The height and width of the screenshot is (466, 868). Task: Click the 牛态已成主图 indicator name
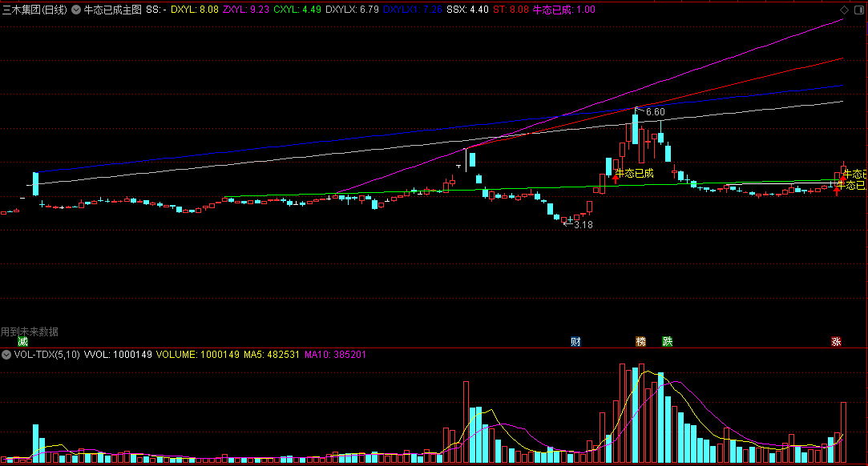pos(112,10)
